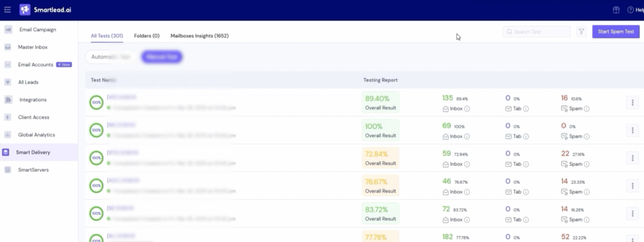This screenshot has width=644, height=242.
Task: Open three-dot menu for 89.40% test
Action: click(x=632, y=102)
